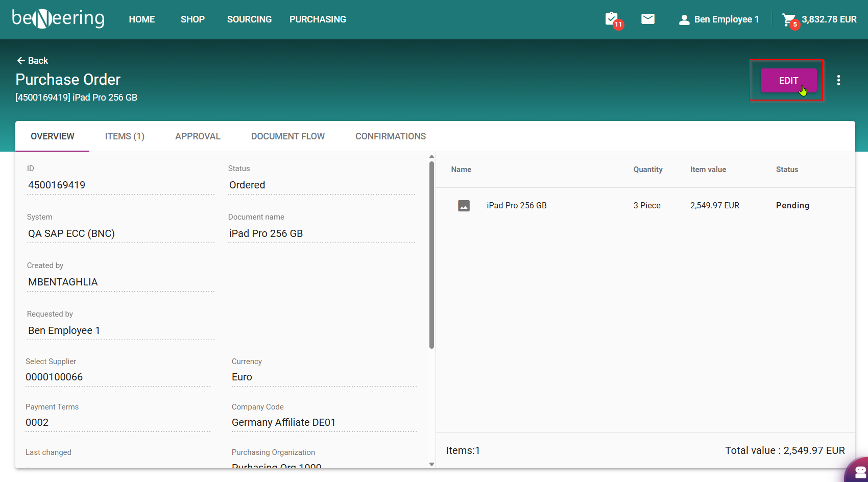Click the overview panel scroll down arrow
This screenshot has width=868, height=482.
[x=431, y=464]
